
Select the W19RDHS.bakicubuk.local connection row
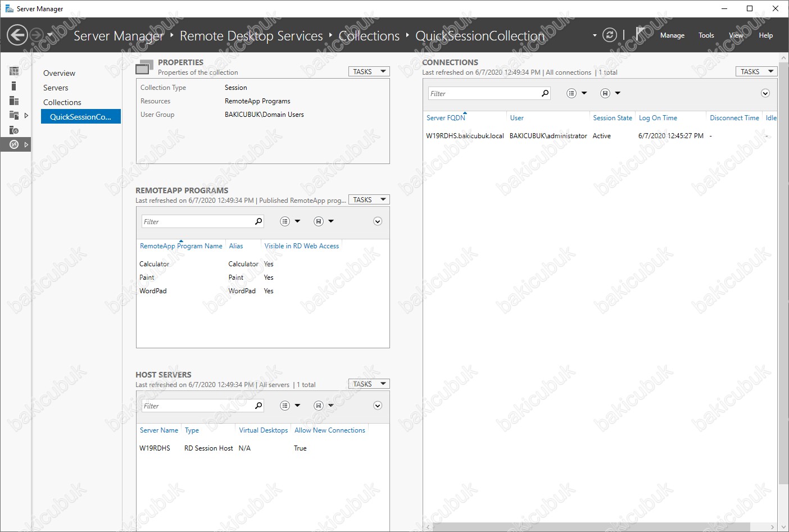click(x=600, y=136)
